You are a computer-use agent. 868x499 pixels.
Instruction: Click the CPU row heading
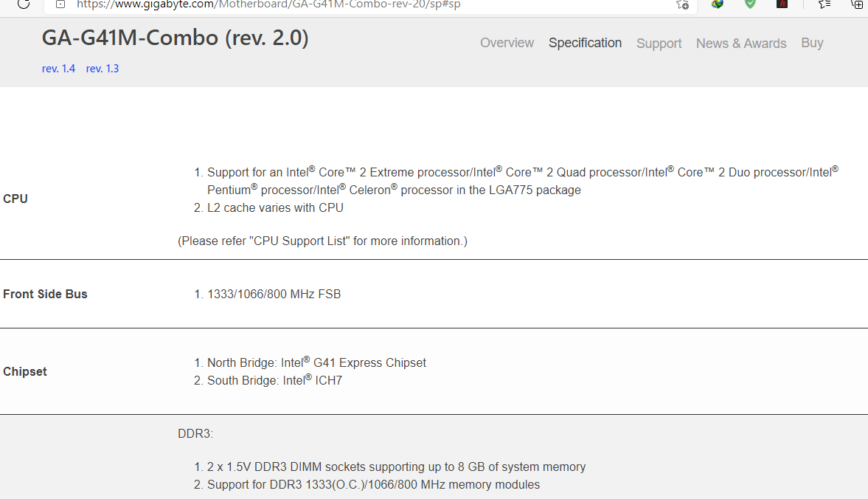coord(15,199)
